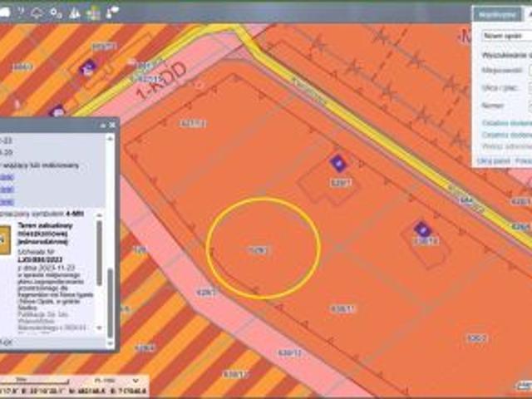Open the dropdown at top of search panel
The image size is (532, 399).
click(505, 36)
